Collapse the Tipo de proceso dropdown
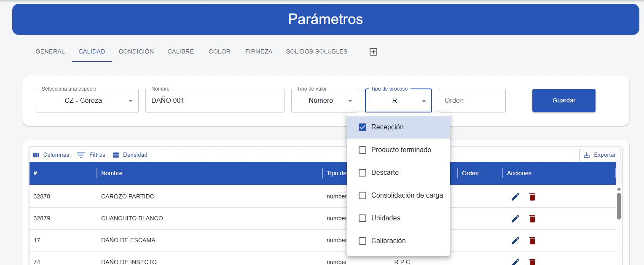 tap(398, 101)
